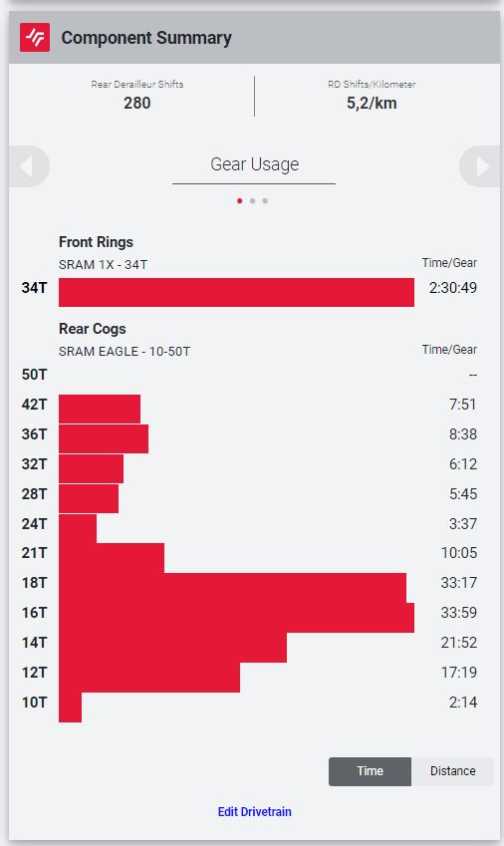
Task: Switch gear usage view to Distance
Action: tap(453, 771)
